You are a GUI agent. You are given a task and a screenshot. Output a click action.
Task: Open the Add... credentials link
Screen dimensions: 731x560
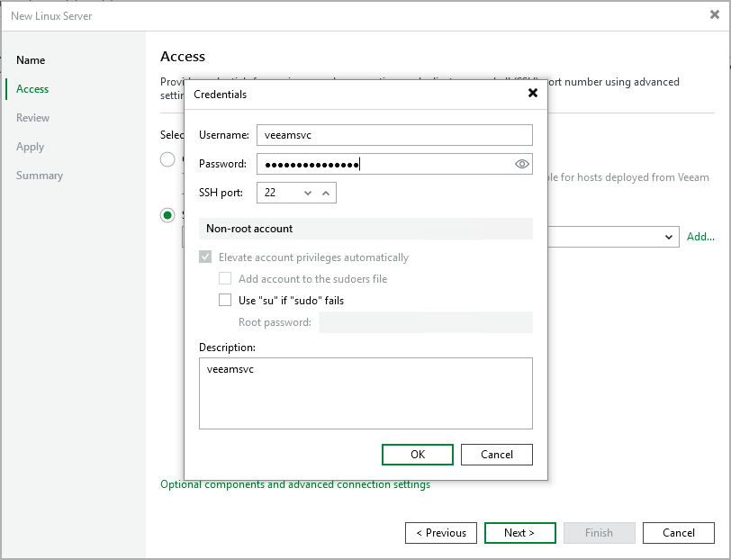[x=700, y=237]
